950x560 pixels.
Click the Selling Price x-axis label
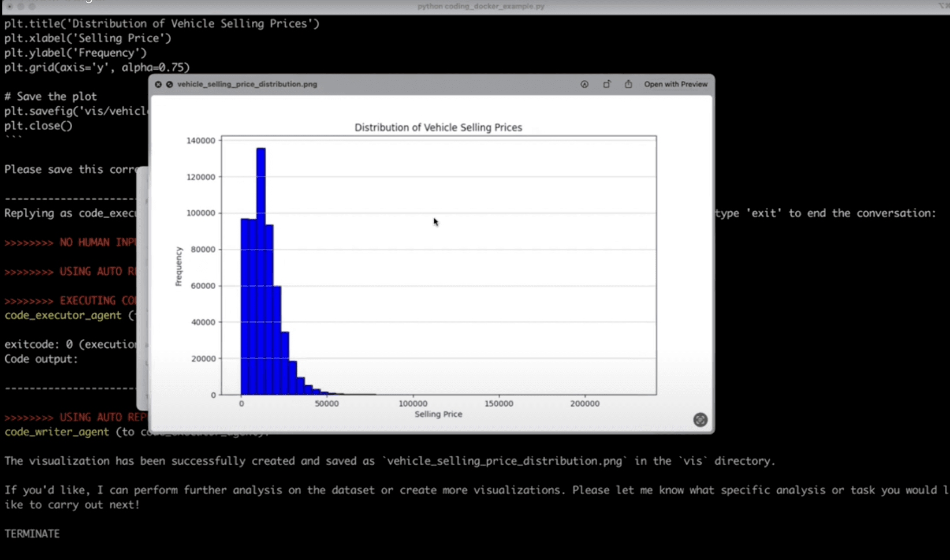tap(438, 414)
